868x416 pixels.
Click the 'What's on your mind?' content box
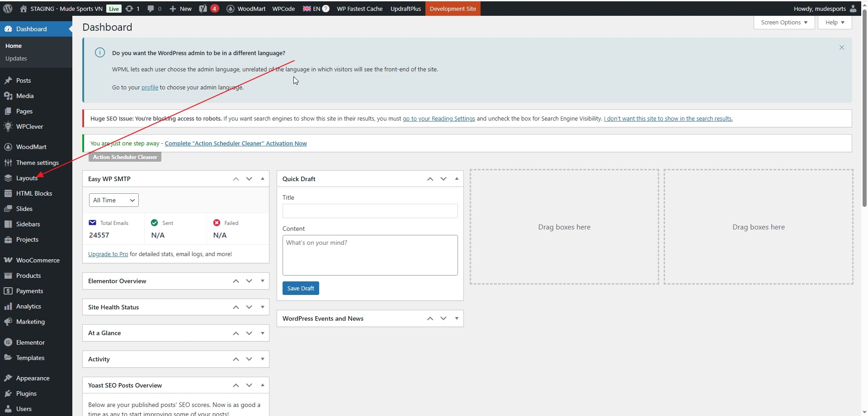370,255
